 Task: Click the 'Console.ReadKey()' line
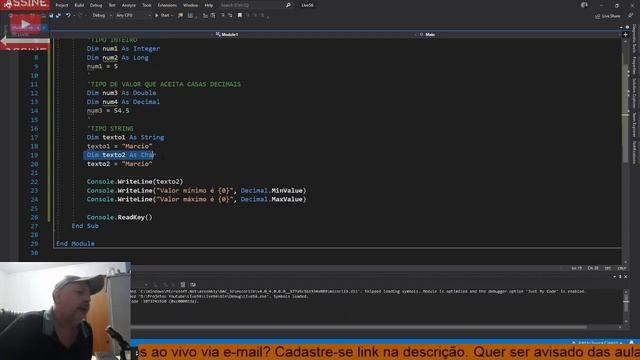point(119,217)
